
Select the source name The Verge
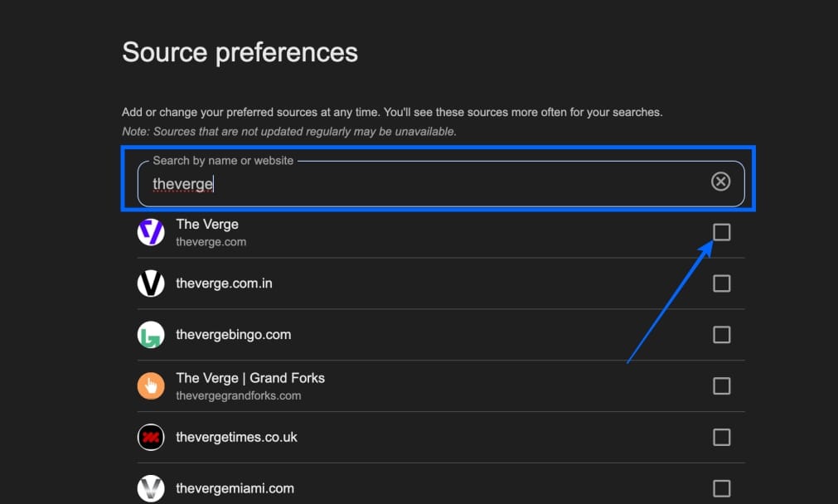coord(206,224)
